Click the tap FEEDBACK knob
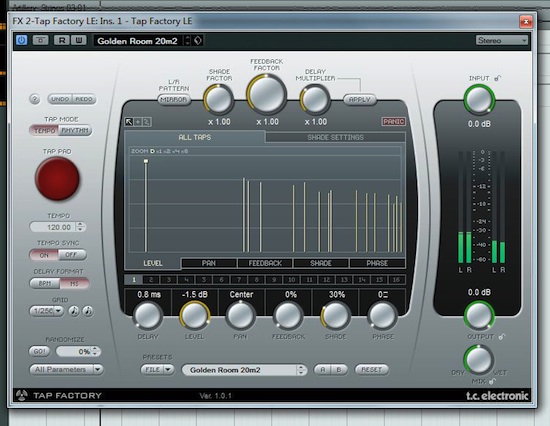This screenshot has width=550, height=426. (288, 315)
